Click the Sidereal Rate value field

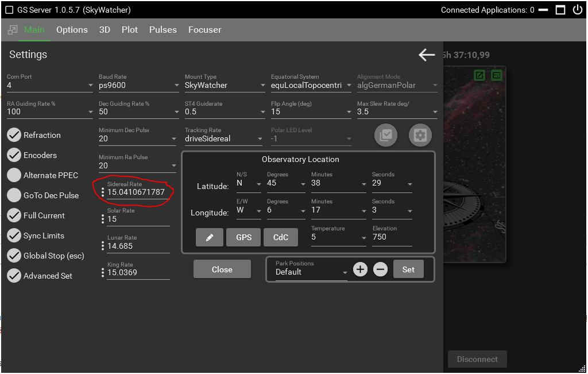[x=138, y=192]
